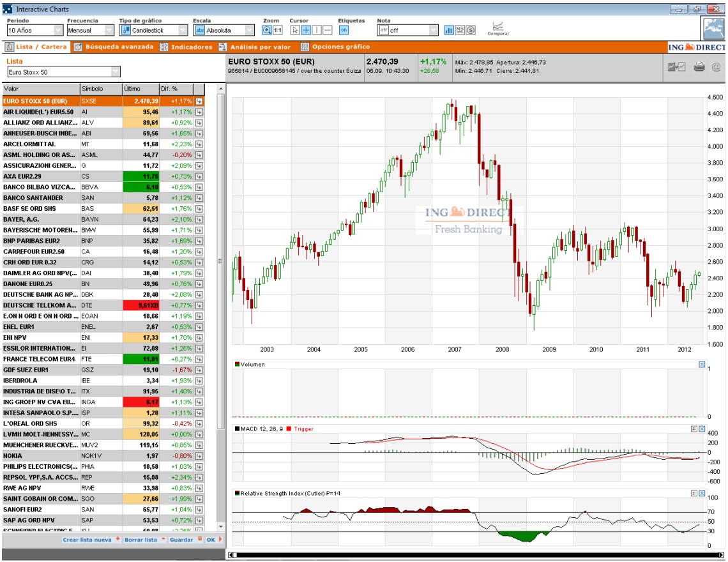Open the Indicadores tab
728x562 pixels.
(x=186, y=47)
